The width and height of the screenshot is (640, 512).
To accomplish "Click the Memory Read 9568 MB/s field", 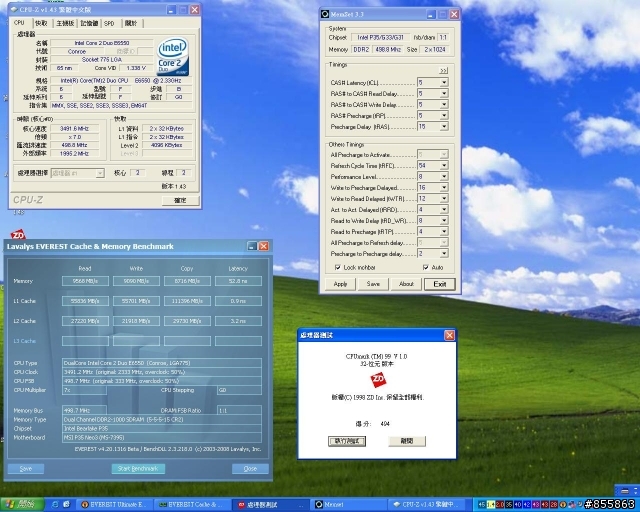I will pyautogui.click(x=85, y=281).
